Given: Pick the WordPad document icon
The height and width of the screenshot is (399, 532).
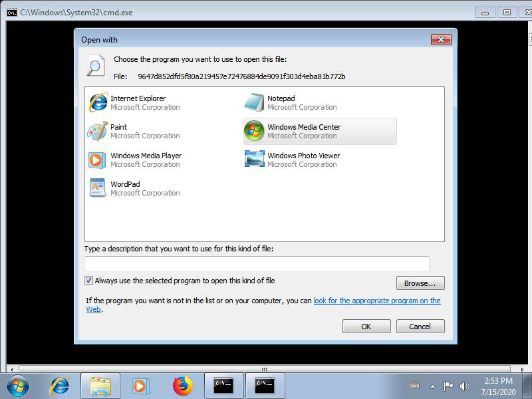Looking at the screenshot, I should (97, 188).
